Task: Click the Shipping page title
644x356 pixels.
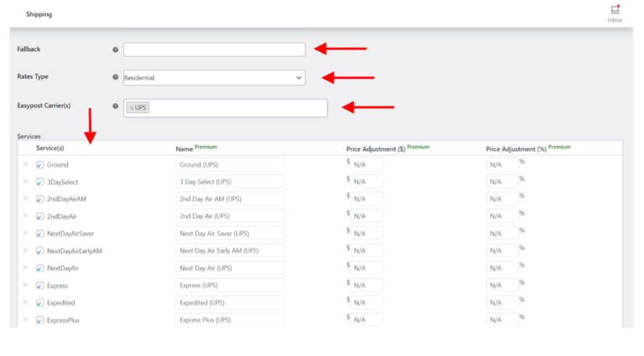Action: tap(39, 15)
